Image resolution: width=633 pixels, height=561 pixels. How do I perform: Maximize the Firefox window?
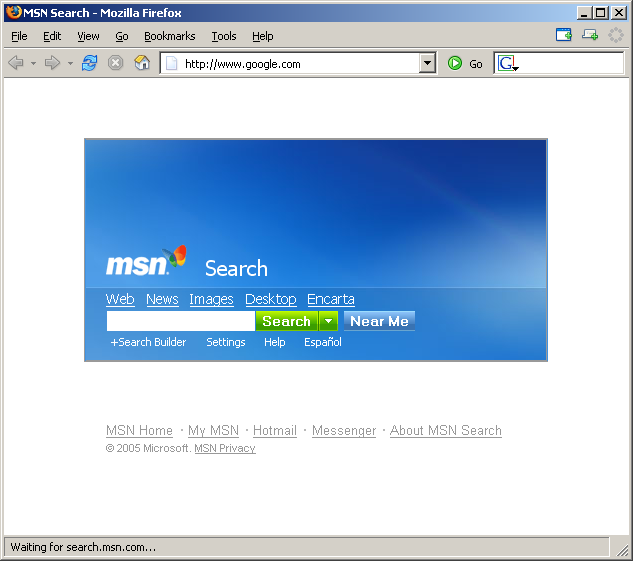600,13
